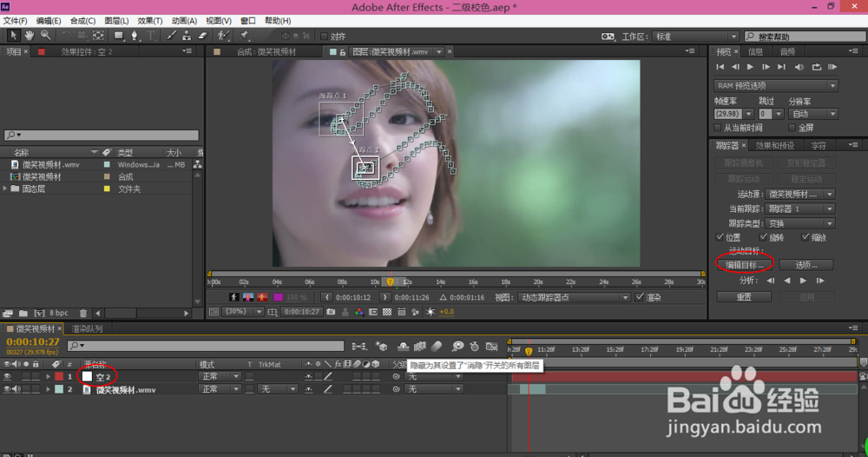Select the Hand tool

(29, 36)
